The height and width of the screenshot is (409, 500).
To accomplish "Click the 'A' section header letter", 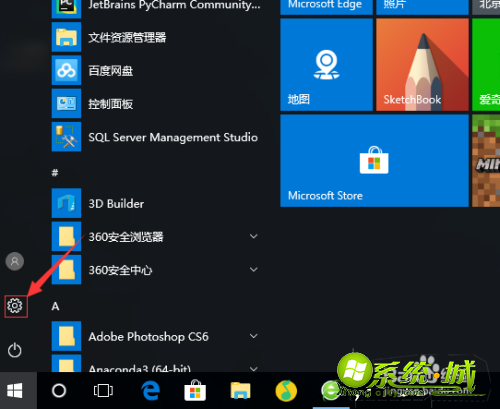I will coord(55,306).
